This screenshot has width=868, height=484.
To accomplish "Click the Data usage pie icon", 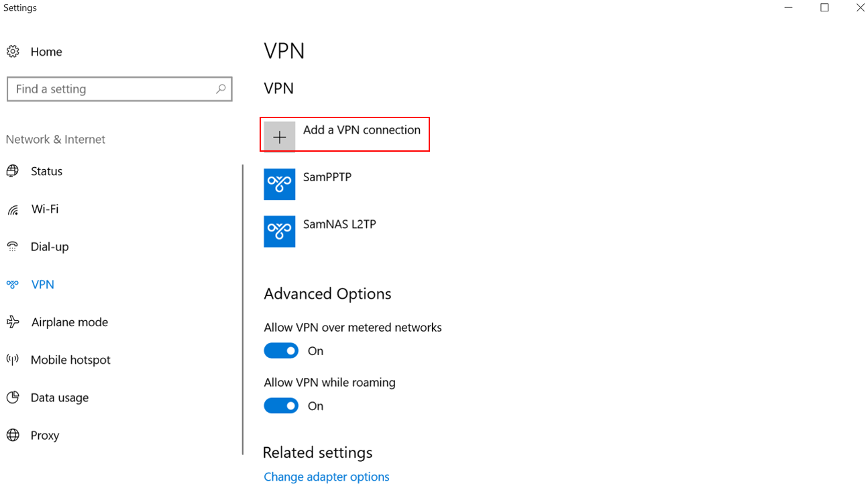I will coord(13,397).
